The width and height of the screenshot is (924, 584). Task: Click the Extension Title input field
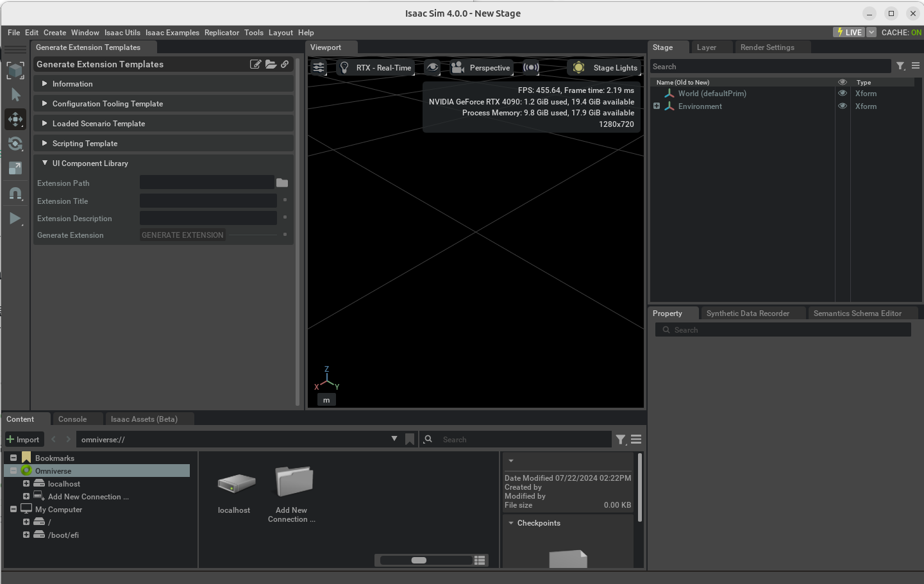pyautogui.click(x=208, y=201)
